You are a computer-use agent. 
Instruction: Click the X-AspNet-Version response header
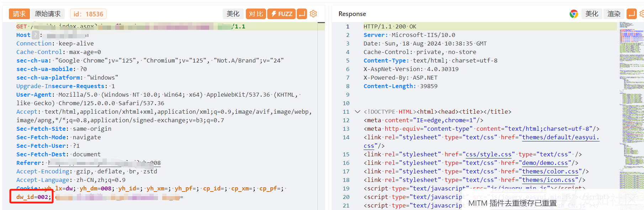click(x=411, y=69)
